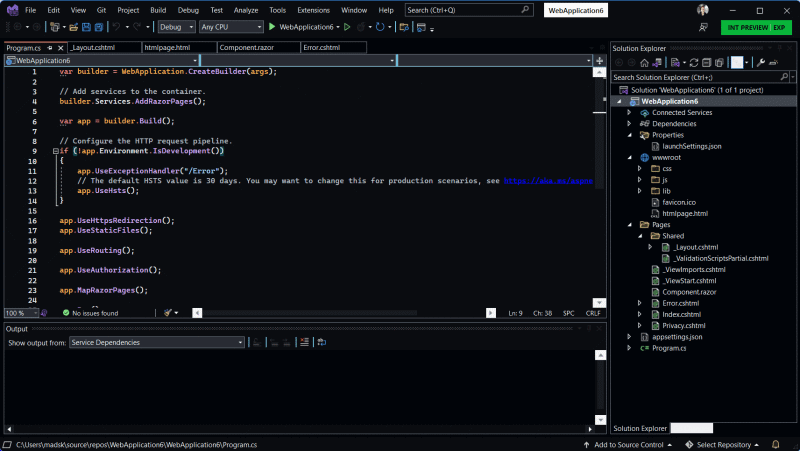The image size is (800, 451).
Task: Click No issues found indicator
Action: click(90, 313)
